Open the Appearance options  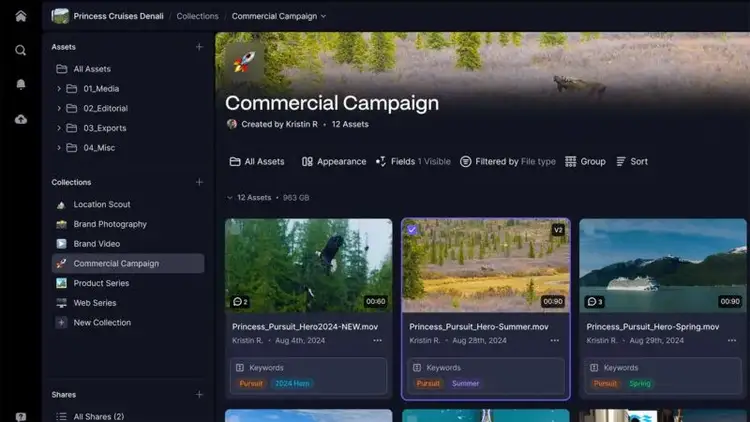334,161
